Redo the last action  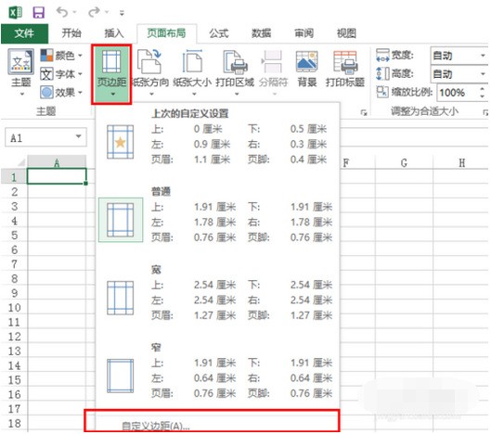(x=94, y=12)
